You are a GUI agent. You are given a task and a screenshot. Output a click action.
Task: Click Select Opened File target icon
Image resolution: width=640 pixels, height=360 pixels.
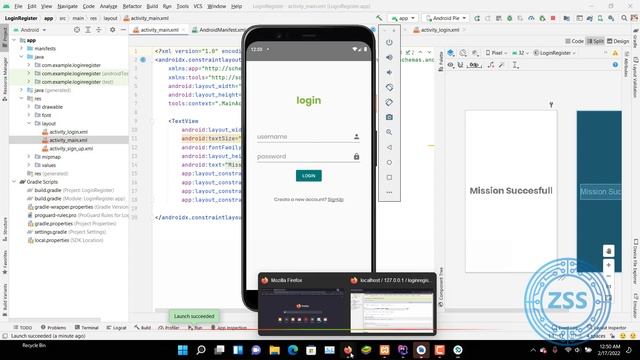77,30
